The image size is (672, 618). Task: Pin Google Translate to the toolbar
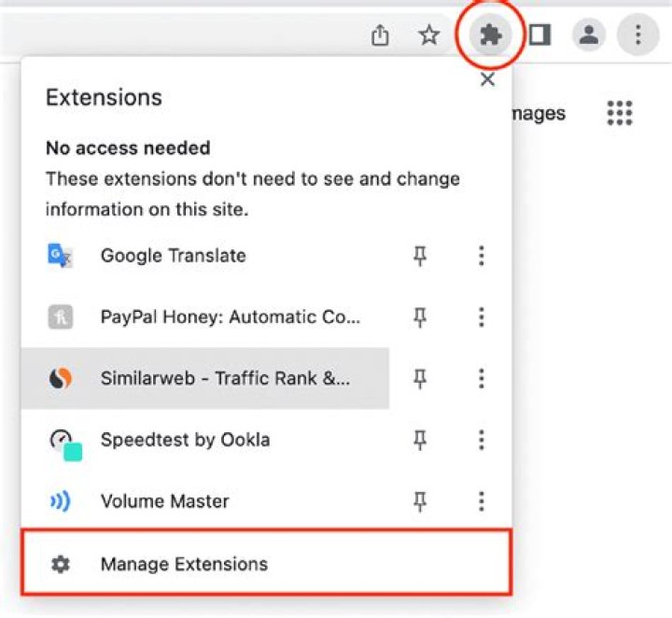[x=420, y=256]
